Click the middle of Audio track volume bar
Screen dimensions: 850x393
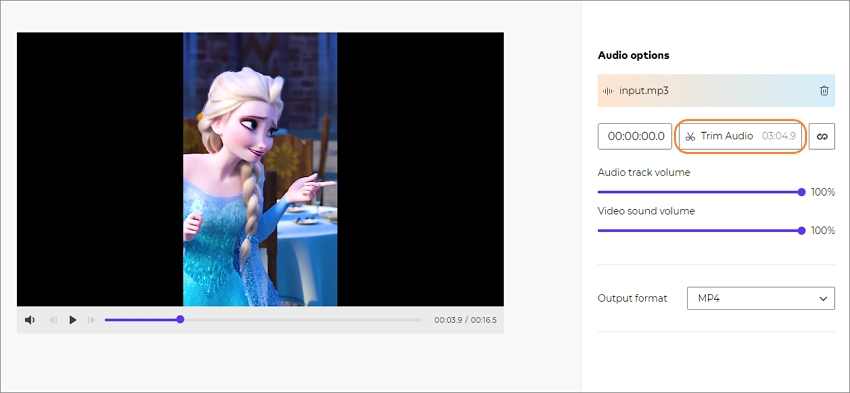pos(700,192)
